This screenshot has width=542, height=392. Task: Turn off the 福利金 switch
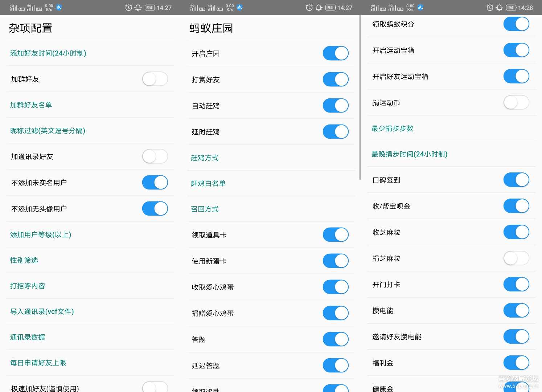[516, 363]
